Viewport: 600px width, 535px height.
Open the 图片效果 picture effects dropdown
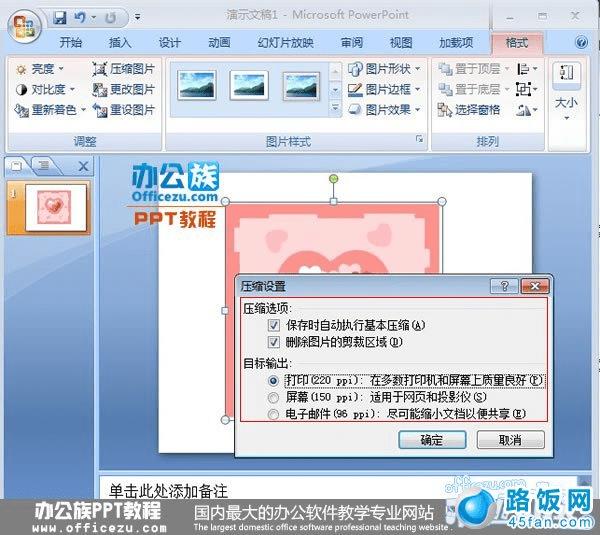[385, 110]
